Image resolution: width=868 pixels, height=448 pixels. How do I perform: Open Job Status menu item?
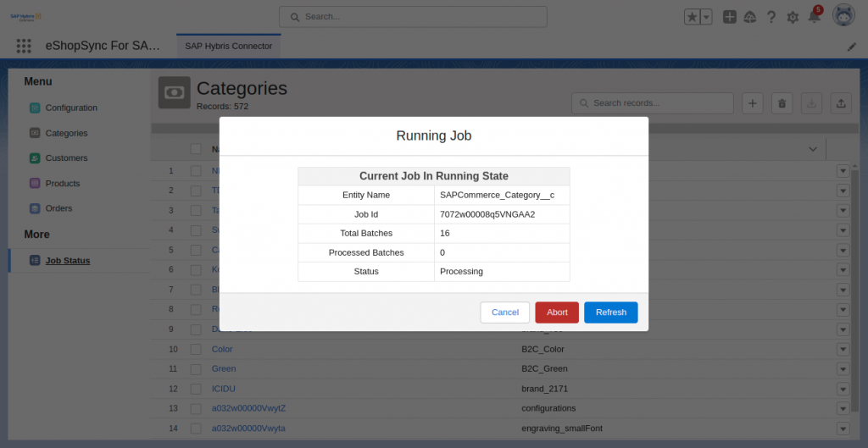tap(68, 261)
